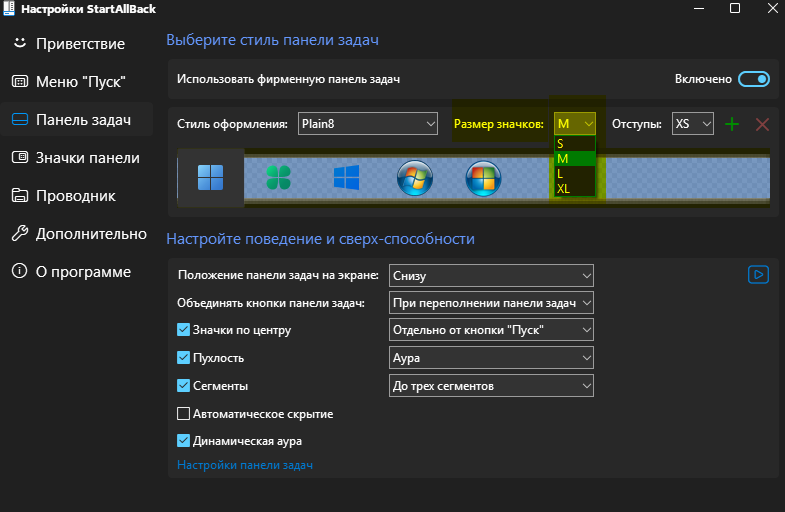
Task: Toggle the Включено taskbar switch
Action: 753,79
